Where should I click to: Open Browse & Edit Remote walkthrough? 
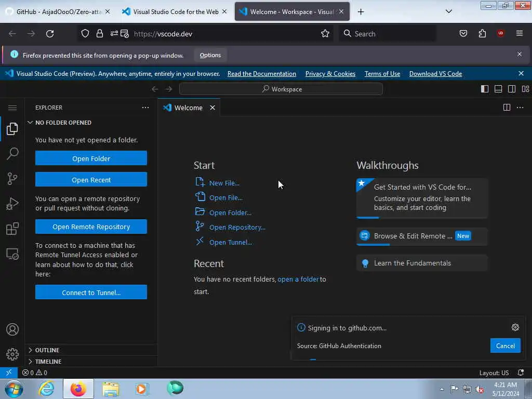tap(422, 236)
